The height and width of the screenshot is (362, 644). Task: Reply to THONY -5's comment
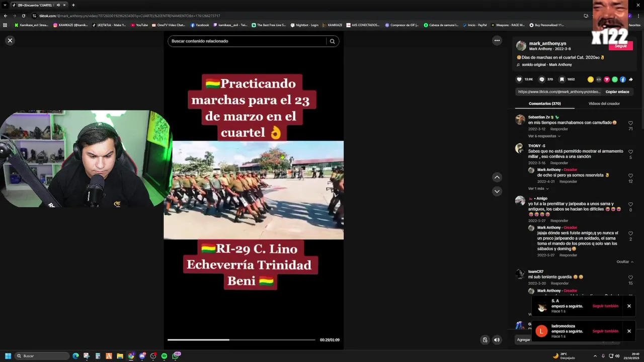[559, 163]
